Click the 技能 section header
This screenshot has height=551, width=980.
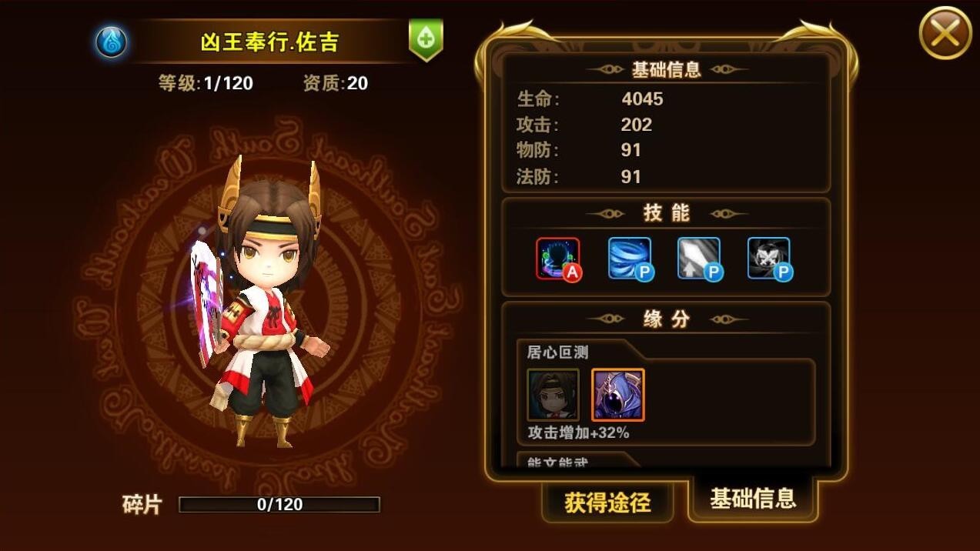[x=667, y=213]
